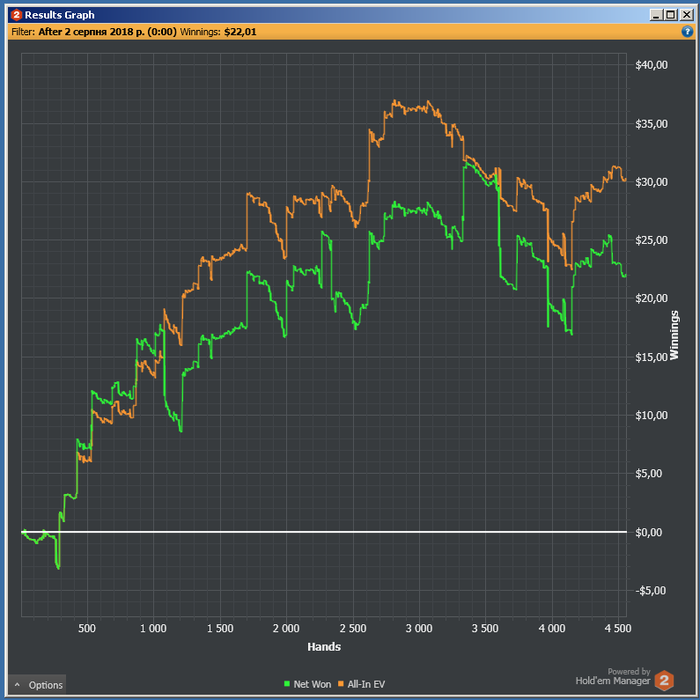Close the Results Graph window
This screenshot has height=700, width=700.
686,15
